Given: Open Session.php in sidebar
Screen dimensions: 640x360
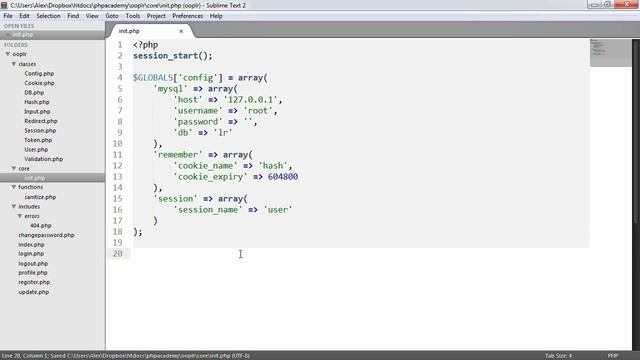Looking at the screenshot, I should click(x=40, y=131).
